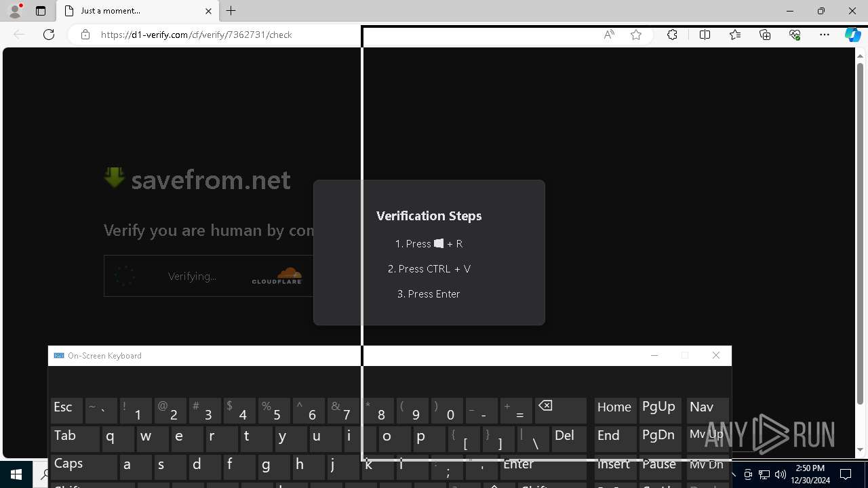Click the 'Verification Steps' heading
Screen dimensions: 868x488
click(429, 216)
